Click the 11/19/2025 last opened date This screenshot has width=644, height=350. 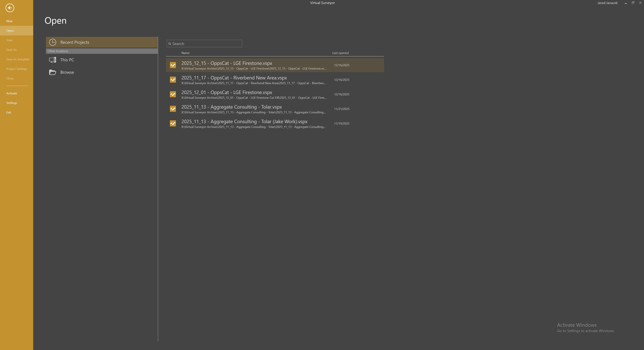pyautogui.click(x=342, y=123)
